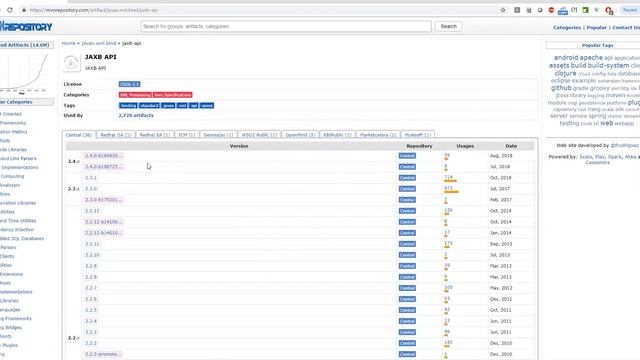Image resolution: width=640 pixels, height=360 pixels.
Task: Open the MVNRepository logo homepage
Action: [26, 27]
